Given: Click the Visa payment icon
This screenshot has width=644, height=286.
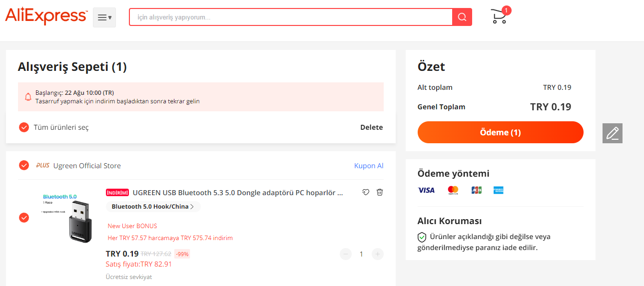Looking at the screenshot, I should 426,190.
